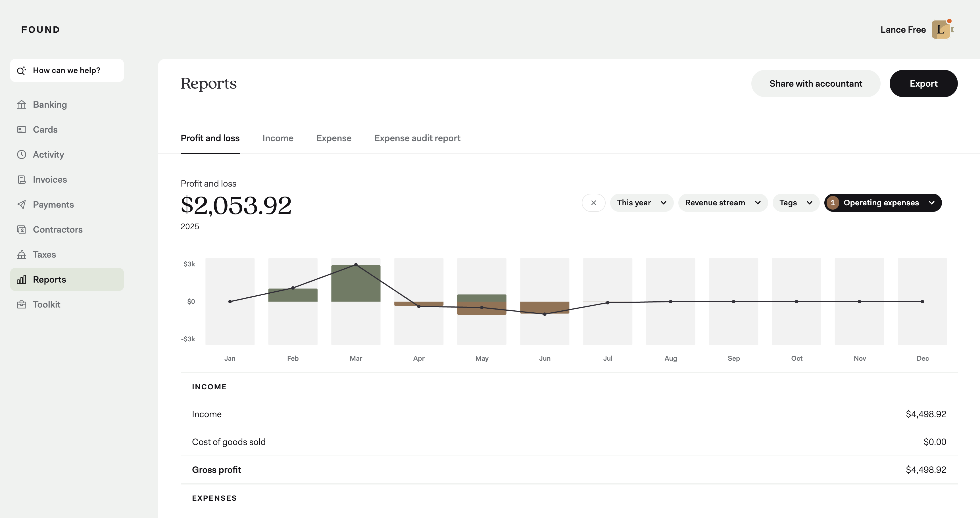
Task: Click the How can we help search field
Action: pos(67,70)
